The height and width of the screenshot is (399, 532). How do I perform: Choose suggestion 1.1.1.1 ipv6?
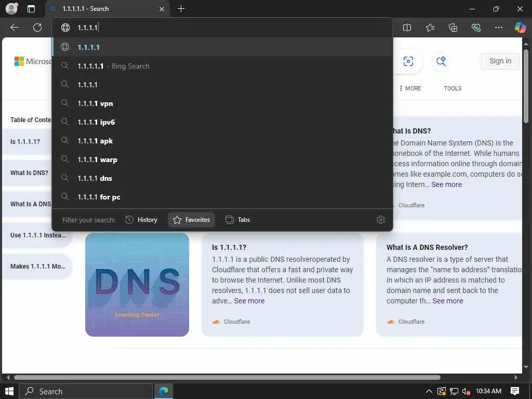222,122
